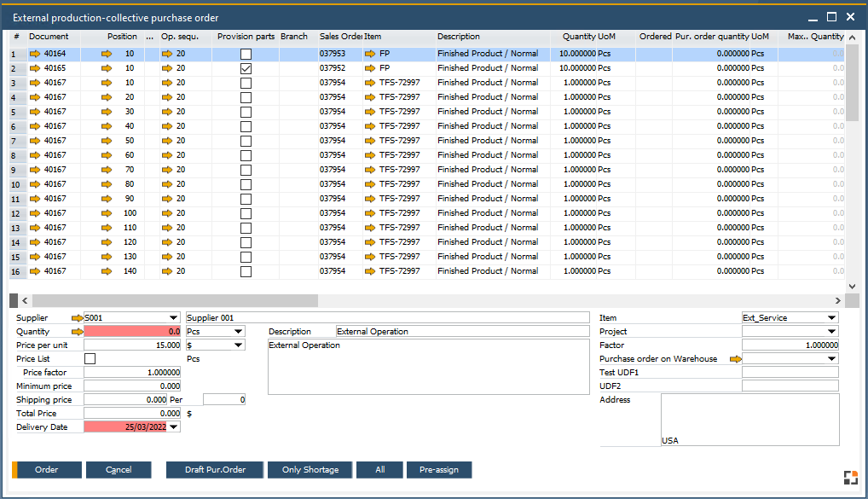This screenshot has height=499, width=868.
Task: Open Item FP link arrow in row 2
Action: (370, 68)
